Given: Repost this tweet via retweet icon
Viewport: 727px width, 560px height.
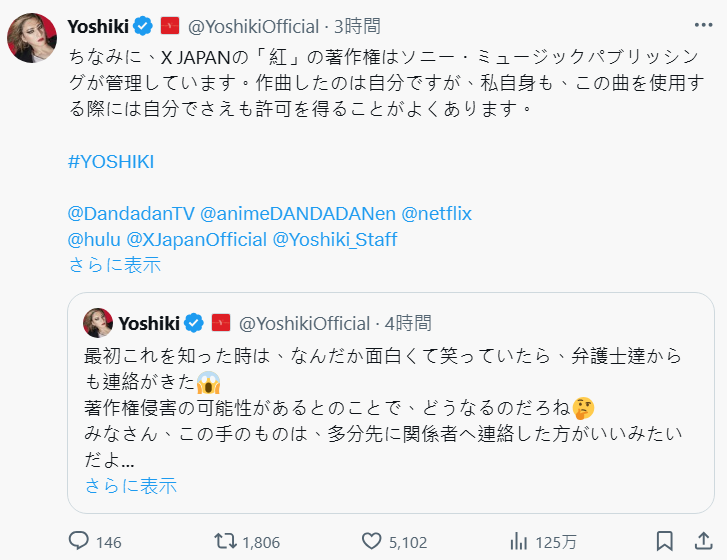Looking at the screenshot, I should (227, 541).
